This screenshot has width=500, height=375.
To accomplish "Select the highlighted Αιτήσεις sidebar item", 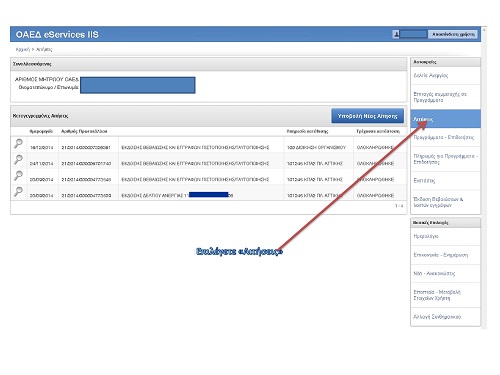I will point(445,119).
